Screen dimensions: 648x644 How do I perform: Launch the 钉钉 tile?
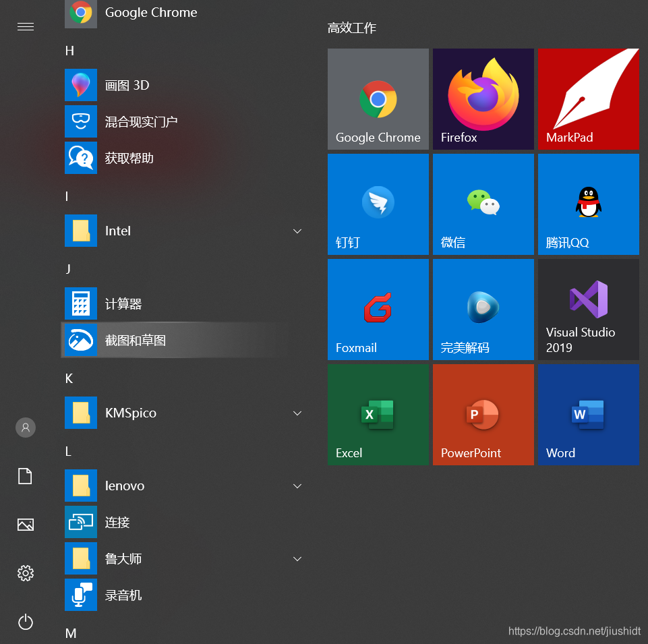[378, 204]
